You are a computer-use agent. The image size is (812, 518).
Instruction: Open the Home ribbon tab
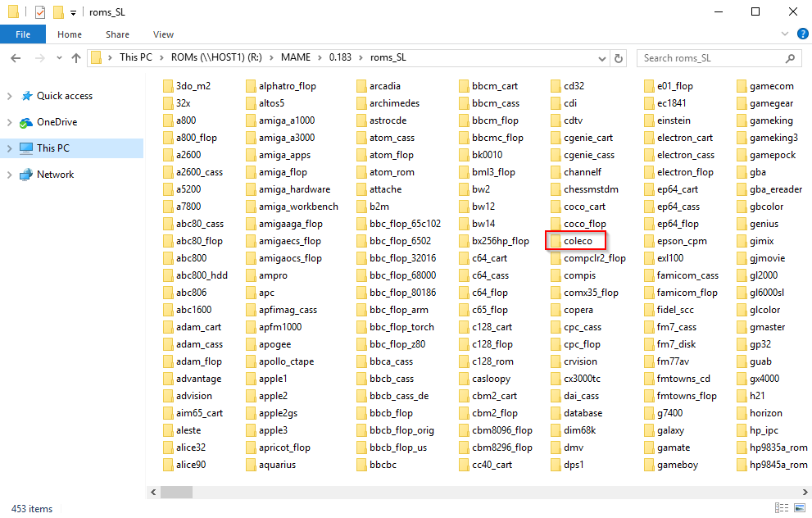(x=70, y=34)
